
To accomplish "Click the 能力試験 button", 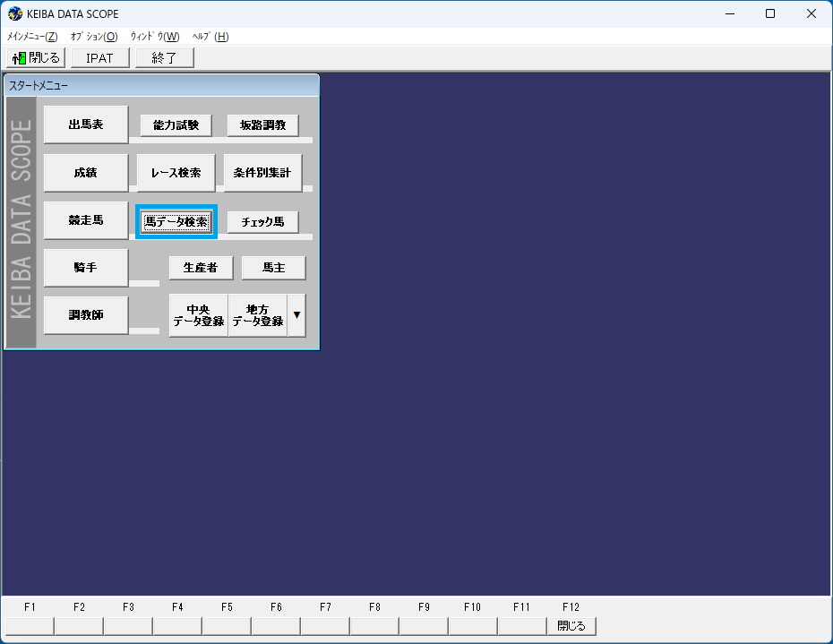I will [176, 125].
